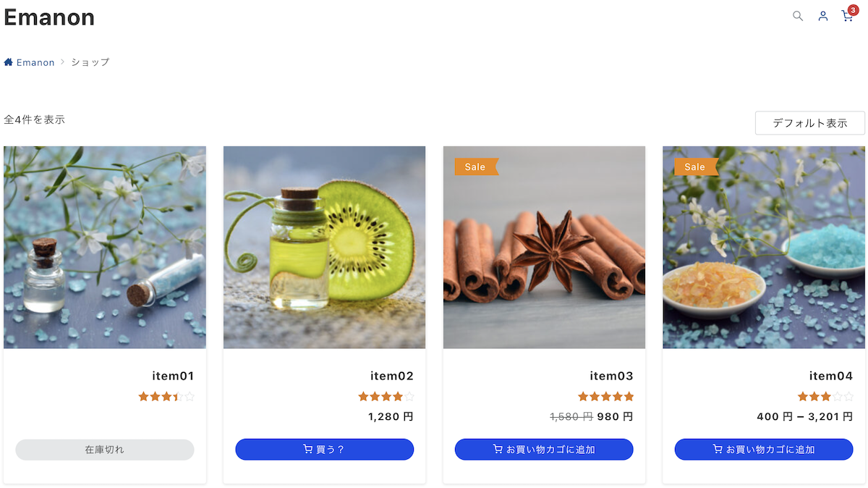Open the search magnifier icon
868x488 pixels.
coord(798,16)
